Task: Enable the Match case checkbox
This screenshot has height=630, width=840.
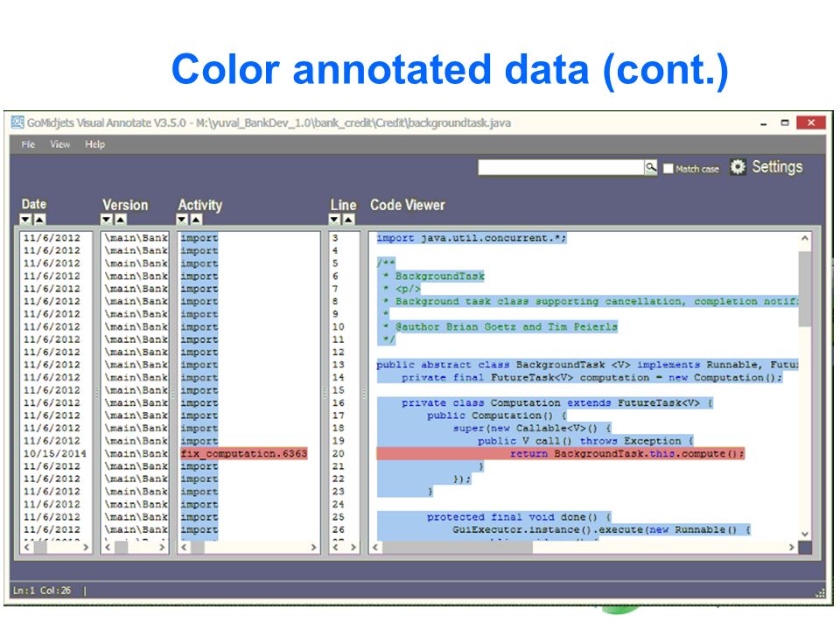Action: pyautogui.click(x=668, y=169)
